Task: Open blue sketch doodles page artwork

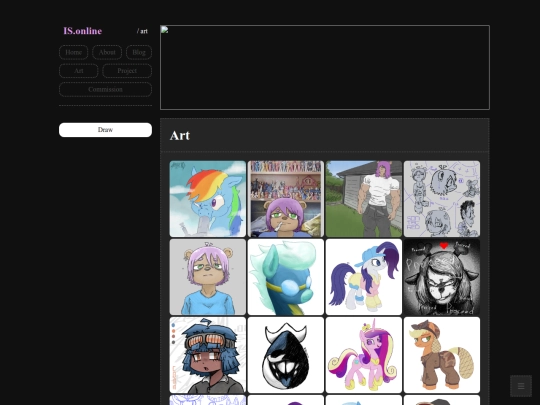Action: [442, 199]
